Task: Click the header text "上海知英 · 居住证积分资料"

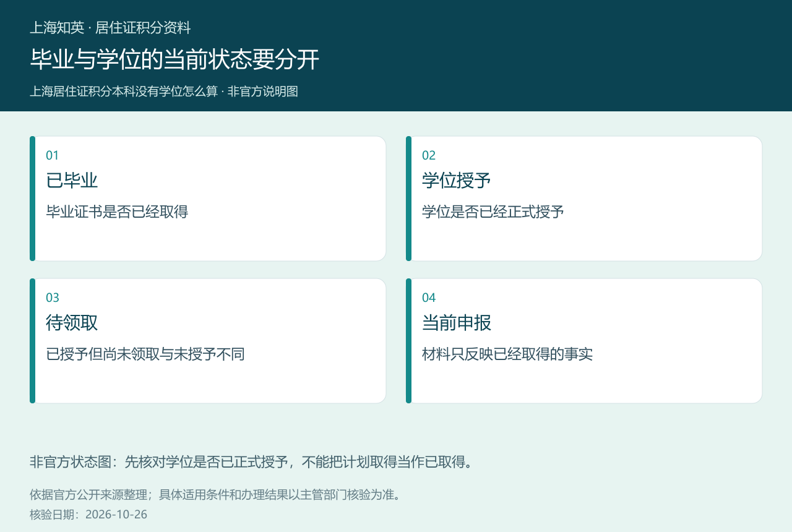Action: click(110, 28)
